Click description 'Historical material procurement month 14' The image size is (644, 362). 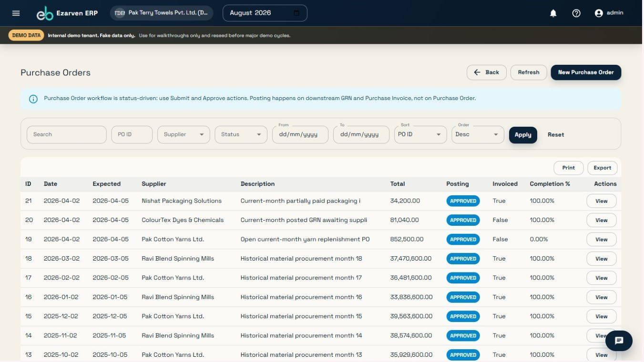(301, 335)
